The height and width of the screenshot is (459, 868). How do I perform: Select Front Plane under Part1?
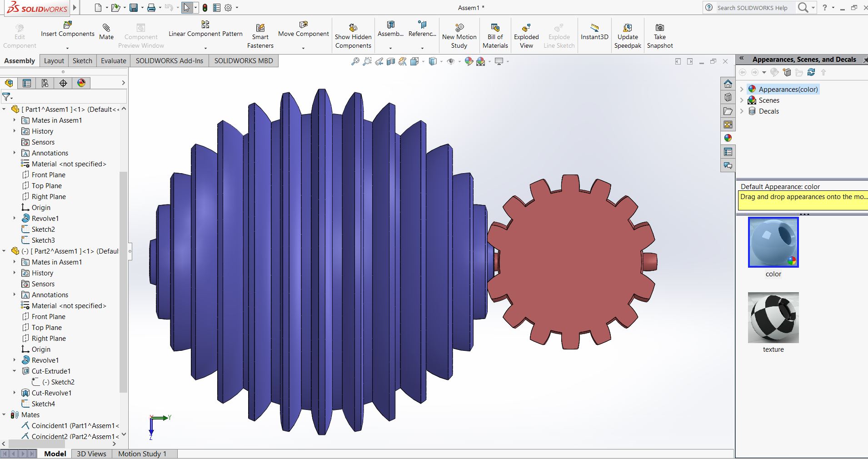click(48, 175)
